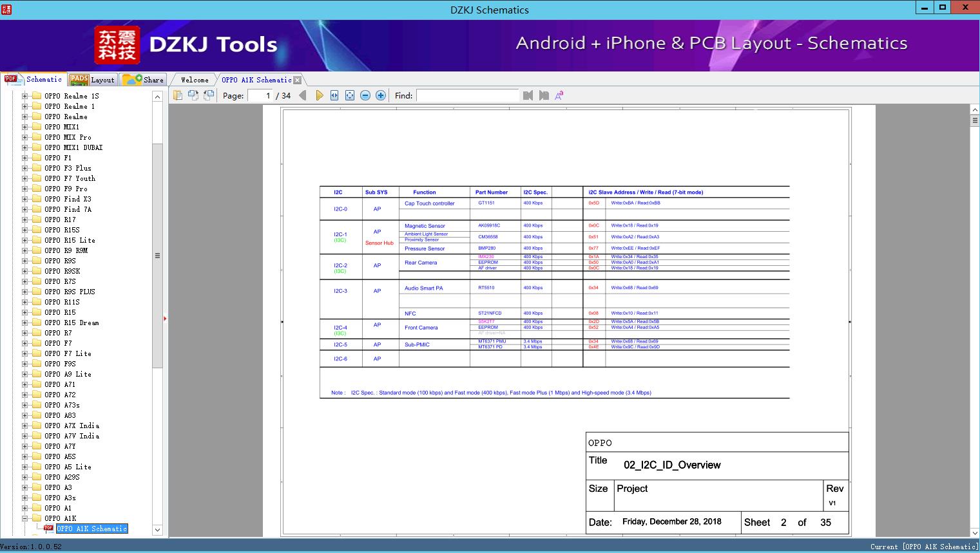This screenshot has height=553, width=980.
Task: Click the tree panel scroll down arrow
Action: click(157, 530)
